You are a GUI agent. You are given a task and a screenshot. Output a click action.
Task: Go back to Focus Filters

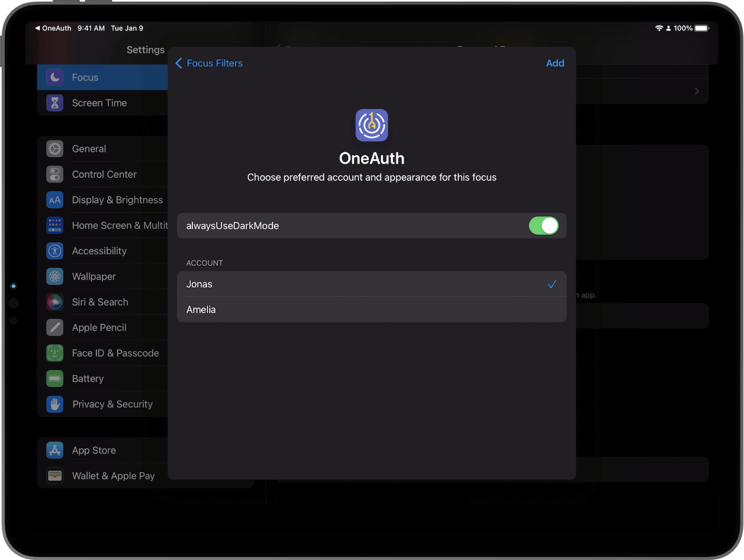point(209,63)
